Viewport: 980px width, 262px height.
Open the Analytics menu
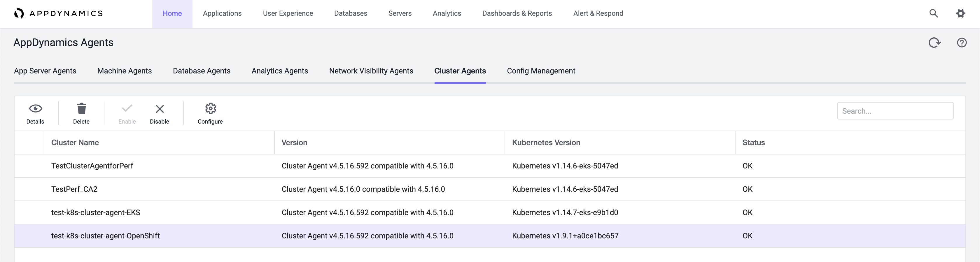tap(447, 14)
